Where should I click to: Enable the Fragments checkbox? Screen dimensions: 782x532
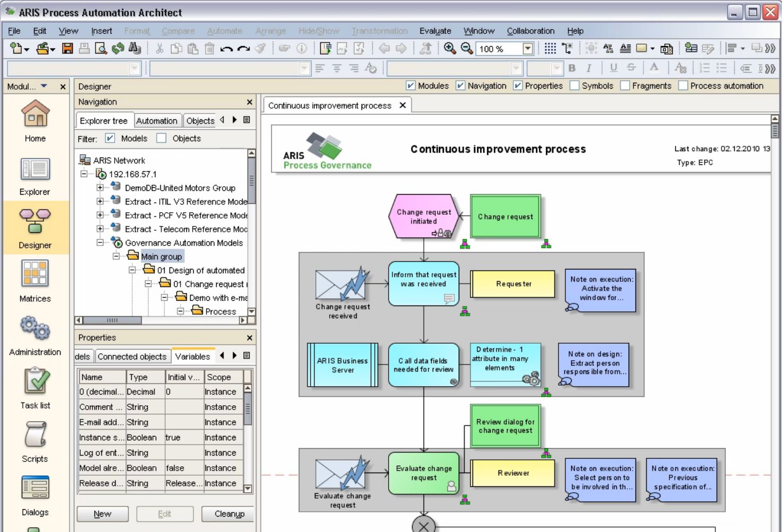pyautogui.click(x=625, y=85)
